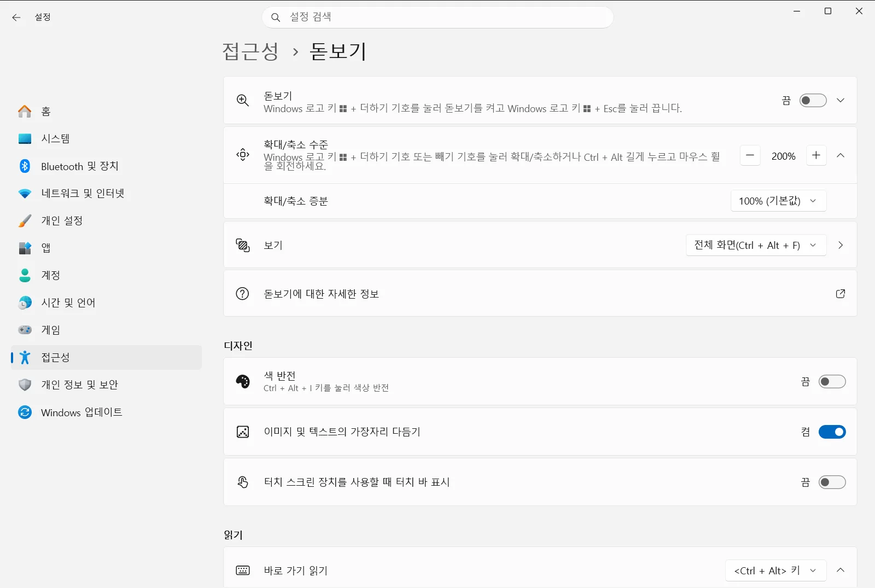Click the 개인 정보 및 보안 shield icon
The height and width of the screenshot is (588, 875).
click(x=25, y=385)
